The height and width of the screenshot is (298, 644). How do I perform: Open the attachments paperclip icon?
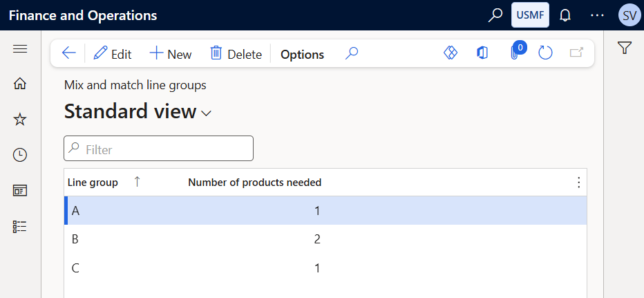[x=514, y=53]
